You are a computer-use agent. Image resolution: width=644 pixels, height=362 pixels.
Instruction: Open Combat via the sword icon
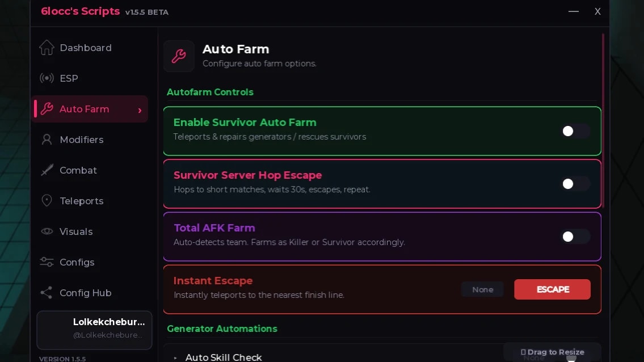pos(47,170)
